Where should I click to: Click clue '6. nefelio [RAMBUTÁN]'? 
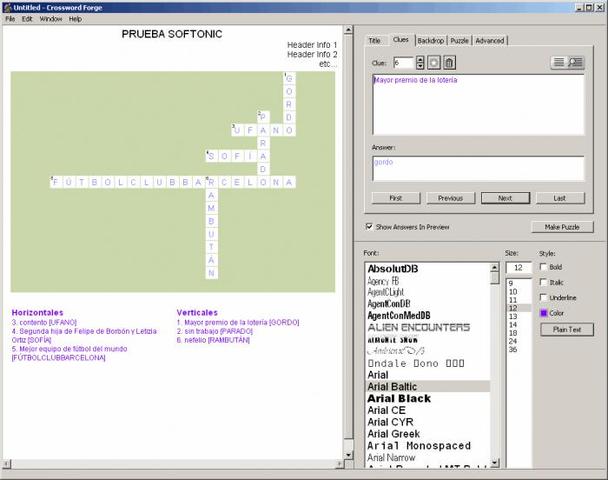(213, 340)
